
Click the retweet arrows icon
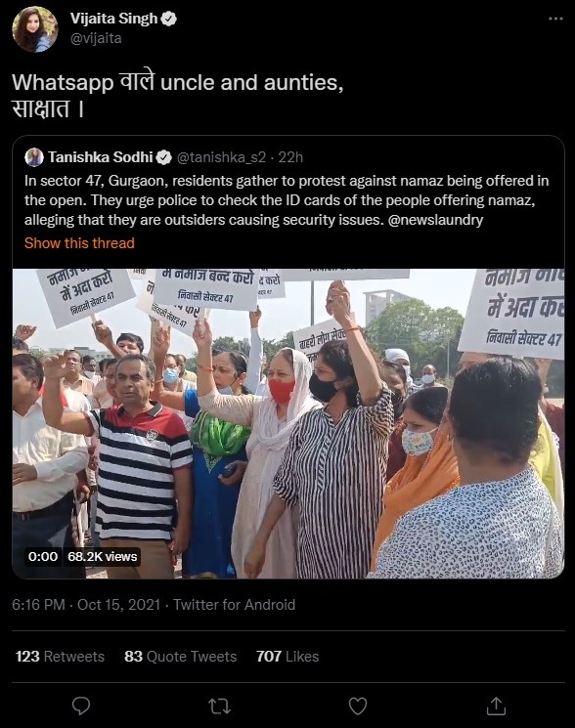point(219,707)
